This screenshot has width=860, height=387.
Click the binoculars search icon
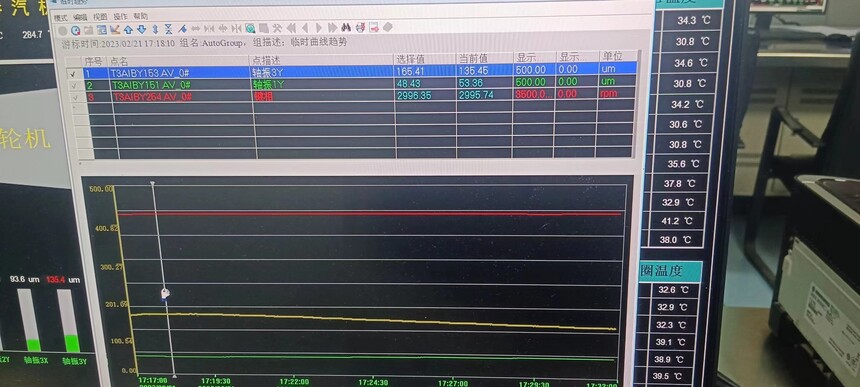pyautogui.click(x=346, y=27)
